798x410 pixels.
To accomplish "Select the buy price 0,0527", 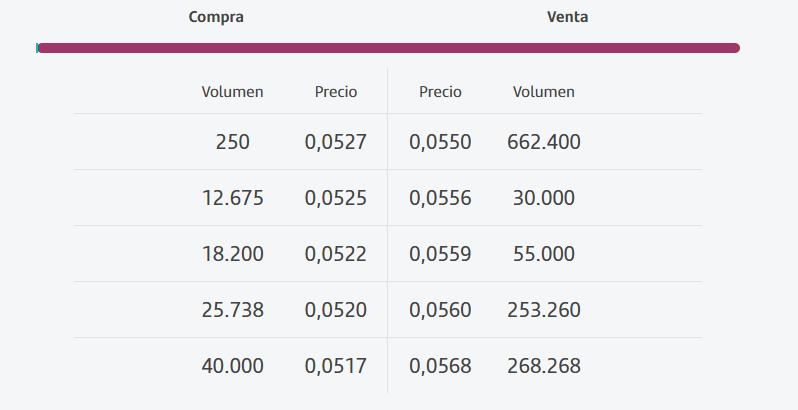I will click(335, 142).
